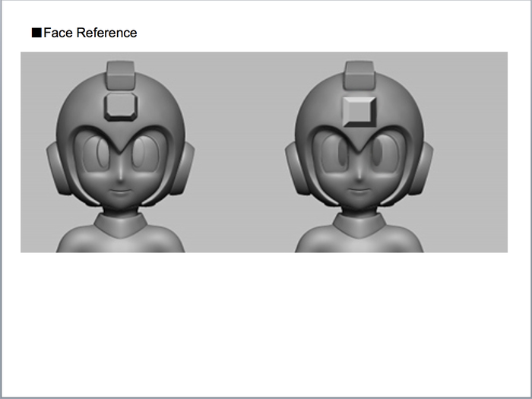Click the 'Face Reference' heading text

[x=90, y=33]
